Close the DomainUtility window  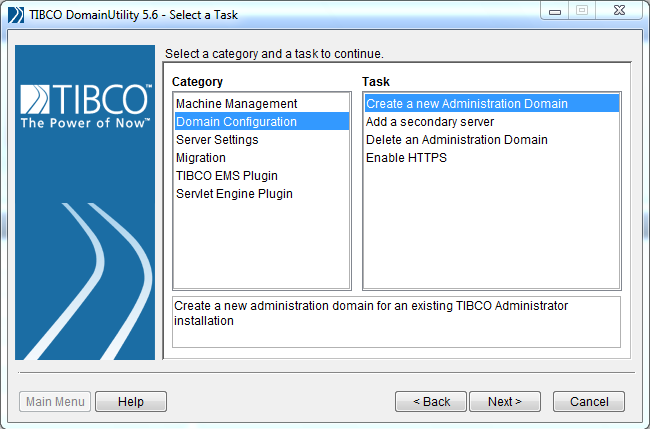pyautogui.click(x=619, y=11)
